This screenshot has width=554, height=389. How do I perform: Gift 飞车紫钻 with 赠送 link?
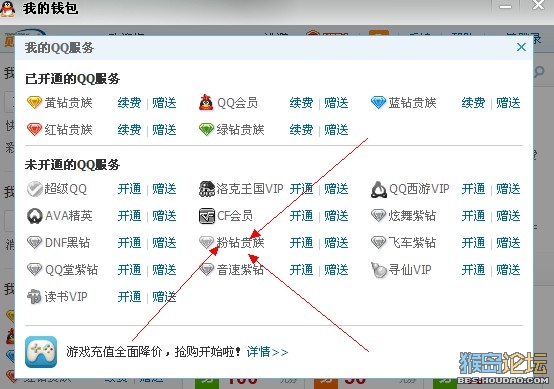click(x=508, y=243)
